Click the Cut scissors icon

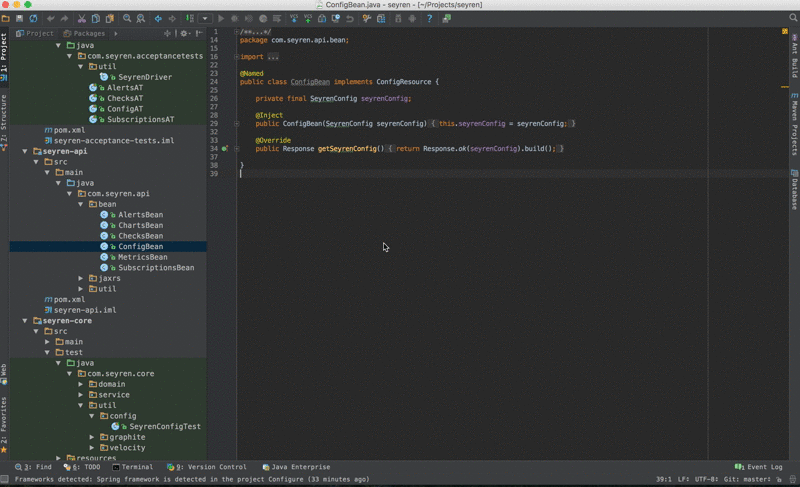82,18
